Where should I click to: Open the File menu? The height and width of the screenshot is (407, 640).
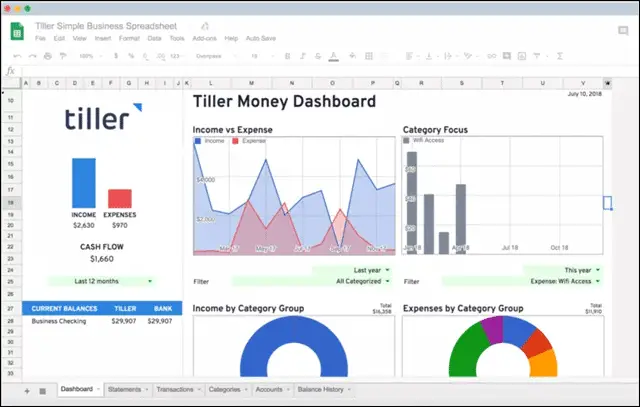[x=40, y=38]
